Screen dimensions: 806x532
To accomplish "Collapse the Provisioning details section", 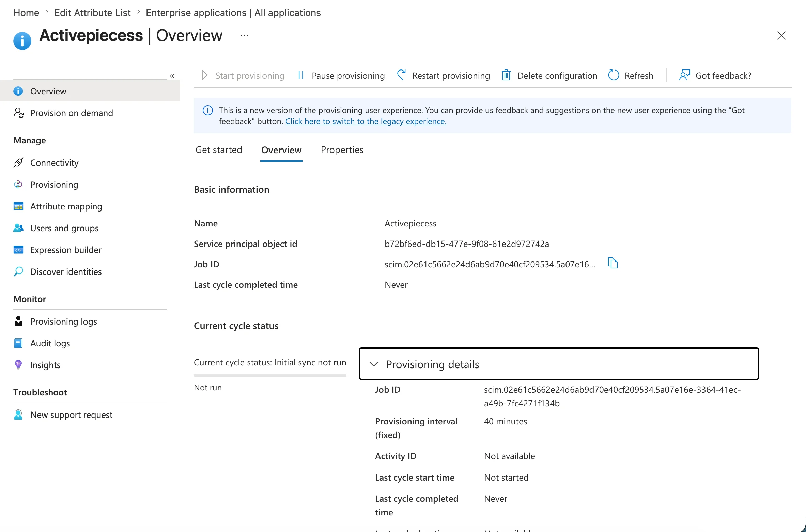I will point(559,364).
